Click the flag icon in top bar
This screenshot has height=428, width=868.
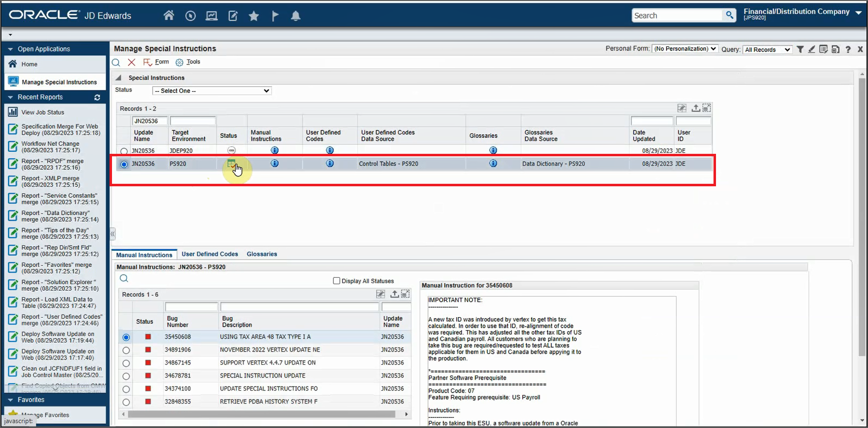coord(275,16)
